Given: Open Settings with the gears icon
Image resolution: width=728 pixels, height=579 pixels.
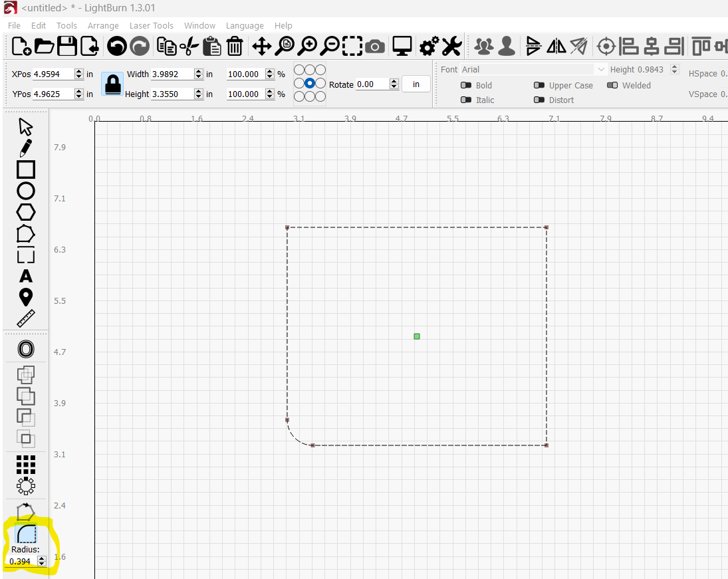Looking at the screenshot, I should coord(429,47).
